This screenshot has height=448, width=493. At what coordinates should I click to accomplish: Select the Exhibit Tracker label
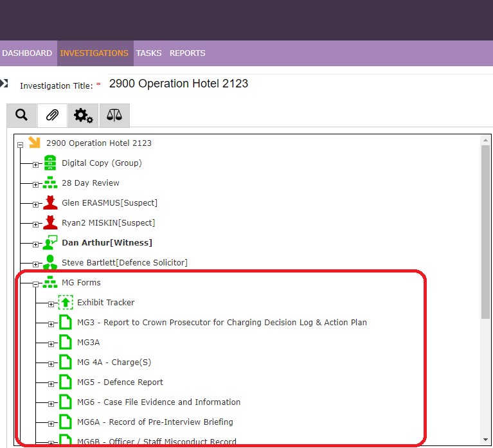105,303
